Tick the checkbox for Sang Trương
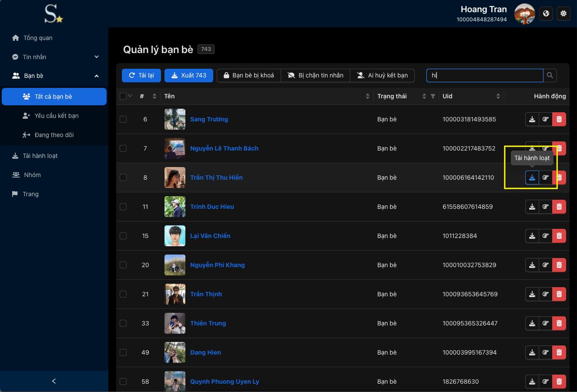The width and height of the screenshot is (577, 392). (123, 119)
